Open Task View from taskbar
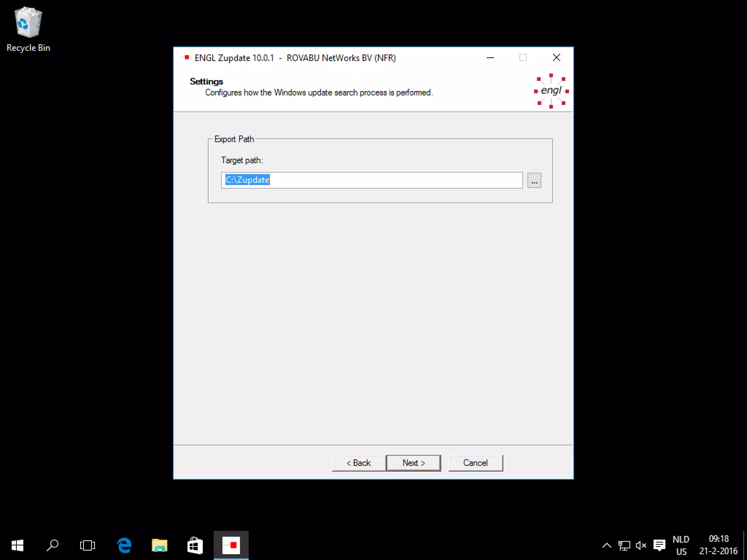The image size is (747, 560). coord(88,545)
